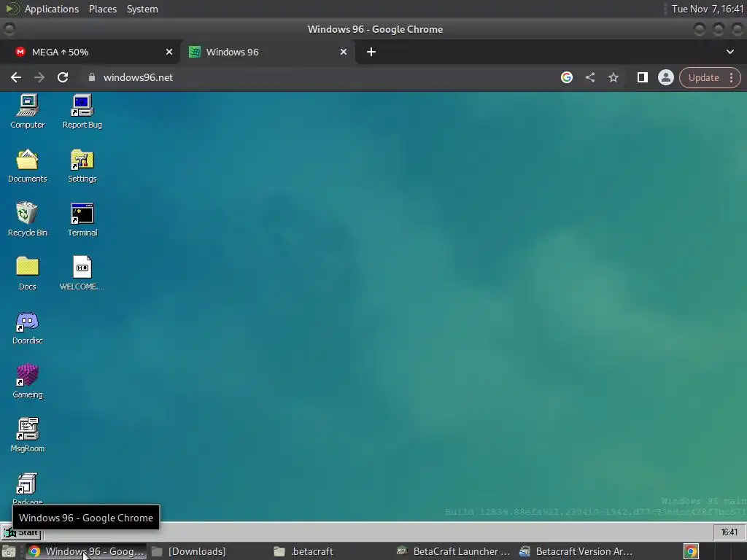This screenshot has height=560, width=747.
Task: Switch to Betacraft Version Ar... window
Action: click(x=576, y=551)
